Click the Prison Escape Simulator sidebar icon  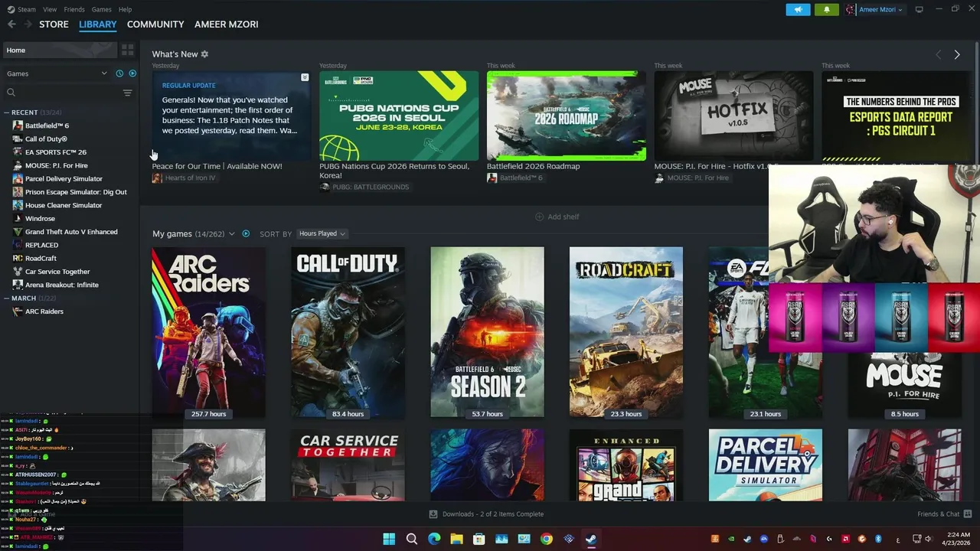pos(18,192)
